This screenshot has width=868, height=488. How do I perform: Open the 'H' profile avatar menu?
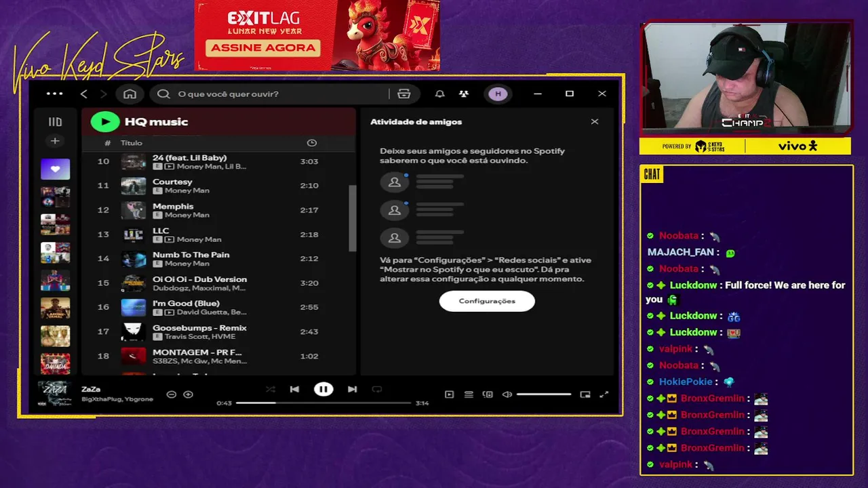[498, 94]
